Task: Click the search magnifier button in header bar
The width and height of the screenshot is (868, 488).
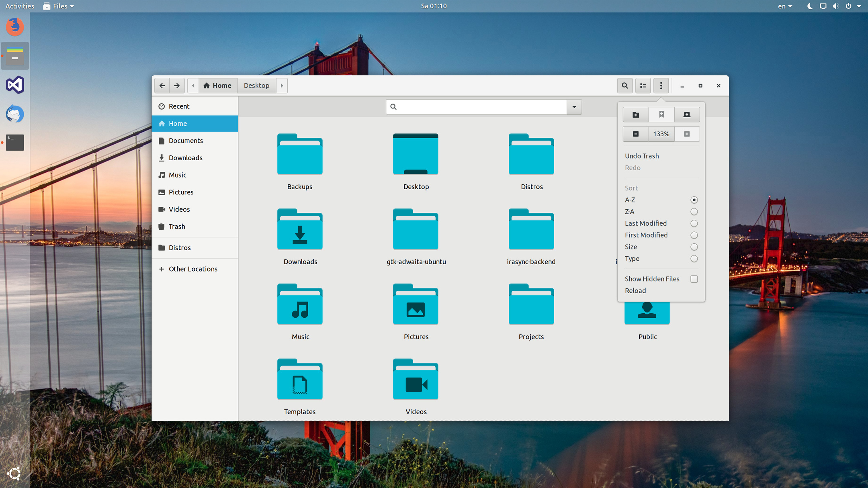Action: pyautogui.click(x=624, y=86)
